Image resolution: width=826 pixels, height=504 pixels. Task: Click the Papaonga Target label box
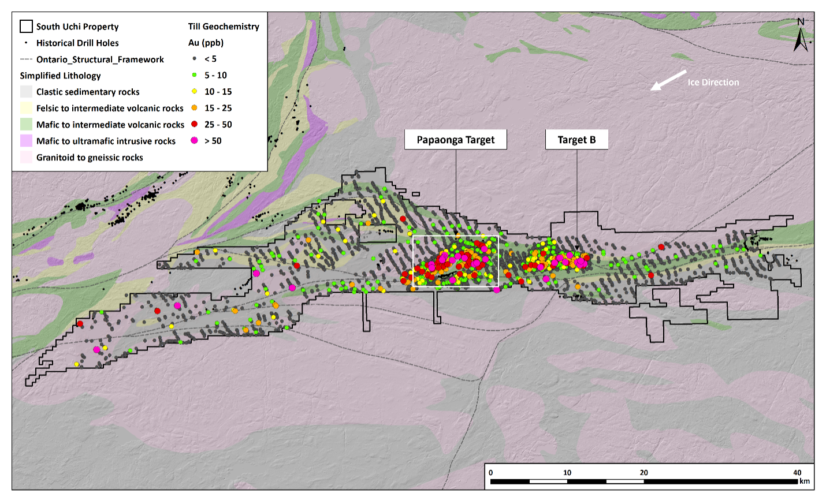coord(456,140)
